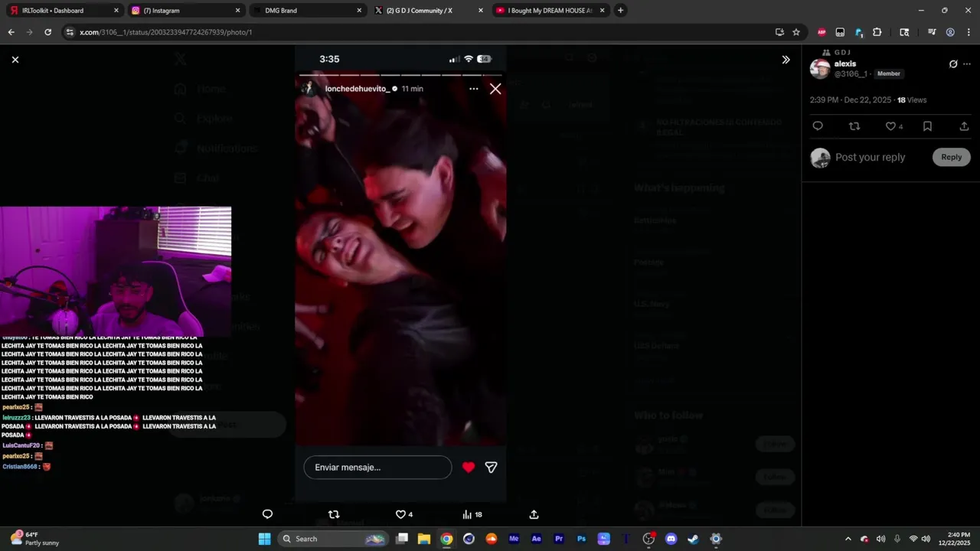Bookmark alexis's post
980x551 pixels.
[927, 126]
